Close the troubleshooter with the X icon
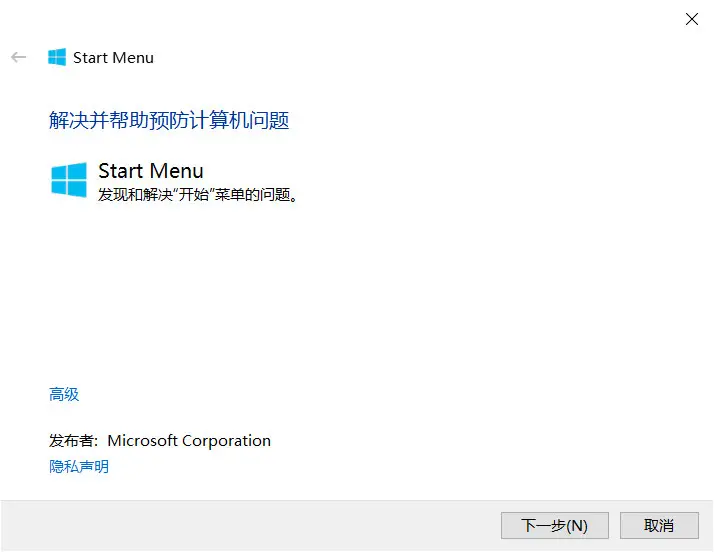714x552 pixels. 692,19
